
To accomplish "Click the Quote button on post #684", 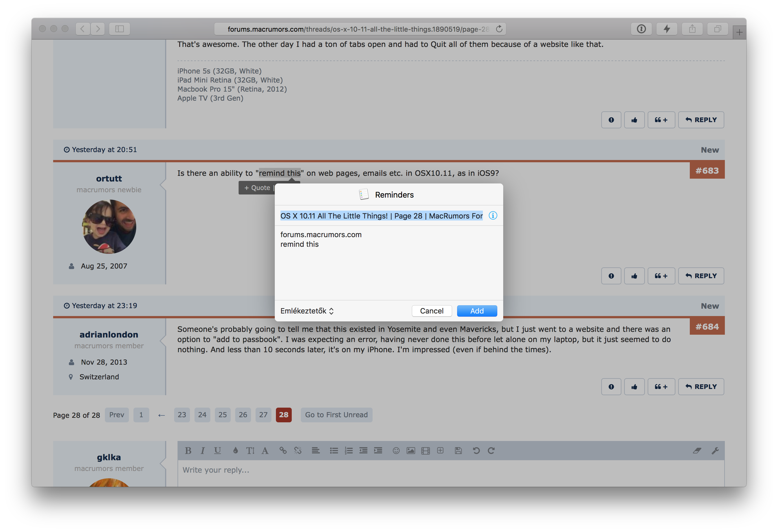I will click(x=660, y=387).
